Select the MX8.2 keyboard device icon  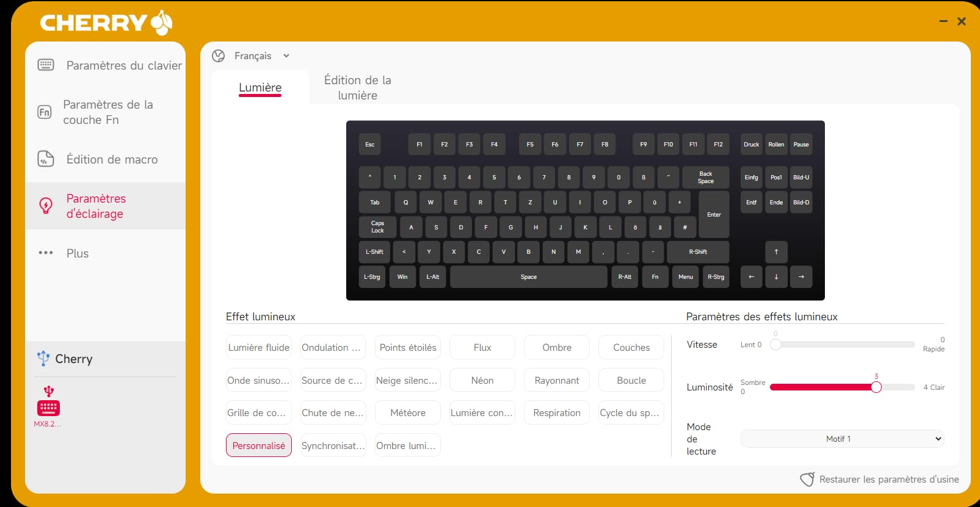(48, 408)
